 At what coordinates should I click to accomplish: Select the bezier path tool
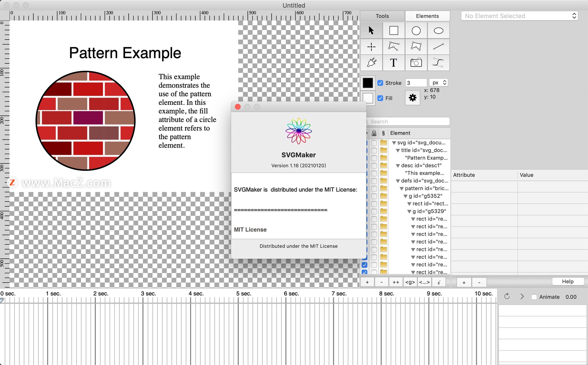pyautogui.click(x=439, y=63)
